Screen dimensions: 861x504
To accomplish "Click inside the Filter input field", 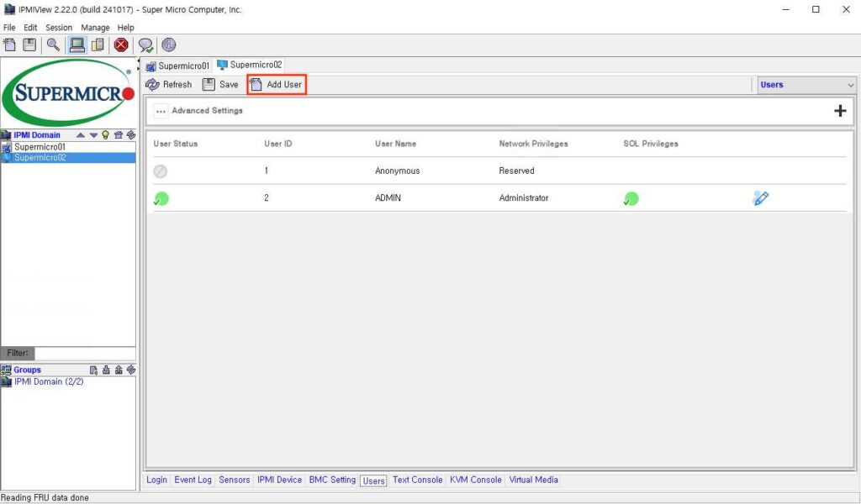I will [85, 353].
